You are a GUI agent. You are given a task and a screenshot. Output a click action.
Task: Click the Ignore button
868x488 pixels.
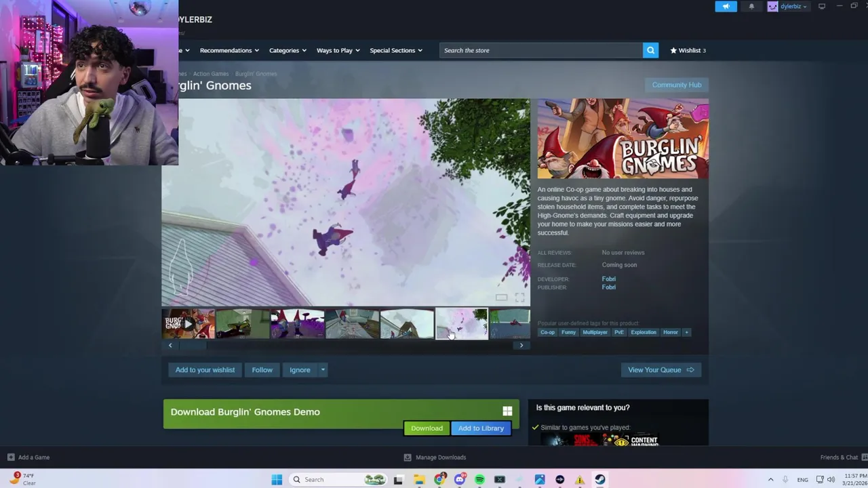300,370
